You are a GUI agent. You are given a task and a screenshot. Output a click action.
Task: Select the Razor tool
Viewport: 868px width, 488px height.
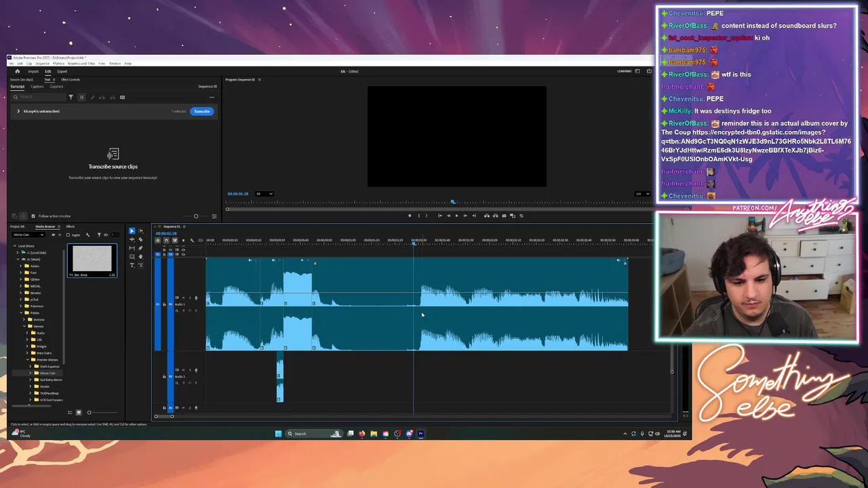click(x=140, y=239)
